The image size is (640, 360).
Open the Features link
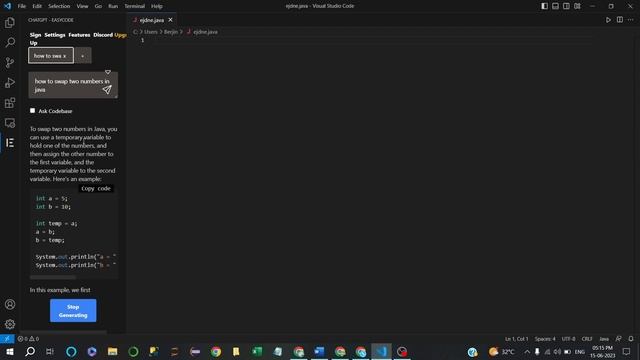click(x=79, y=35)
